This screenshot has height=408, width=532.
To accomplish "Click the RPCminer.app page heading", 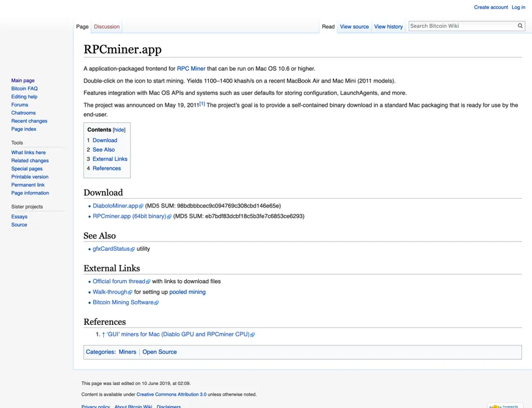I will 122,50.
